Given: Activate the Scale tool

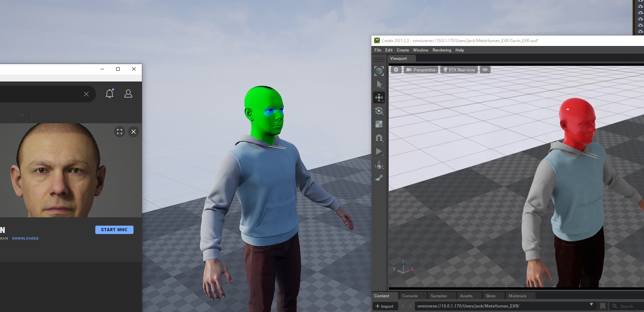Looking at the screenshot, I should pos(379,124).
